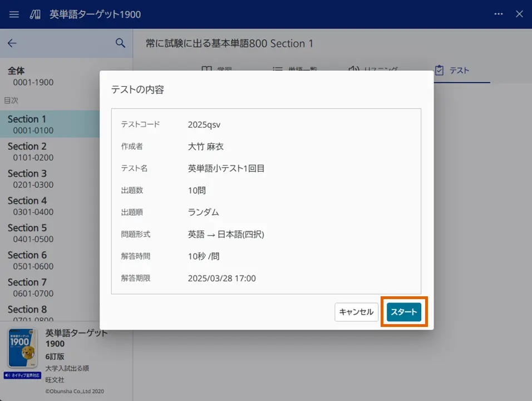The width and height of the screenshot is (532, 401).
Task: Open the ellipsis options menu in title bar
Action: tap(499, 14)
